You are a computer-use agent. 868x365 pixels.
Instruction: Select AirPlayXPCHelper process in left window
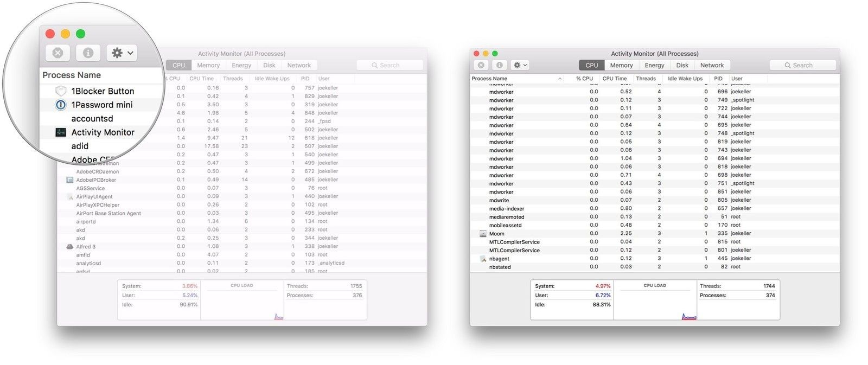(x=242, y=205)
